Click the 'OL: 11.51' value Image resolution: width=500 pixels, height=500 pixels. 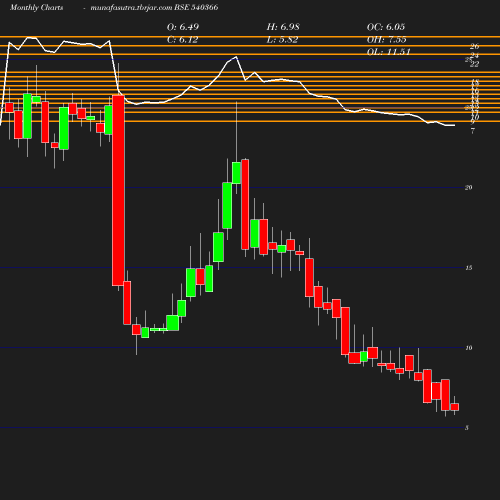(389, 52)
